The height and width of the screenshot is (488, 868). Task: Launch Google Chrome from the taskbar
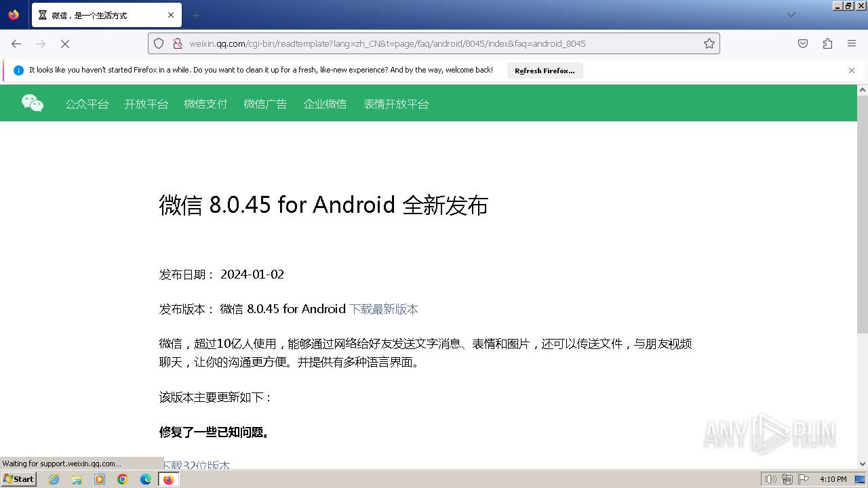[x=123, y=479]
